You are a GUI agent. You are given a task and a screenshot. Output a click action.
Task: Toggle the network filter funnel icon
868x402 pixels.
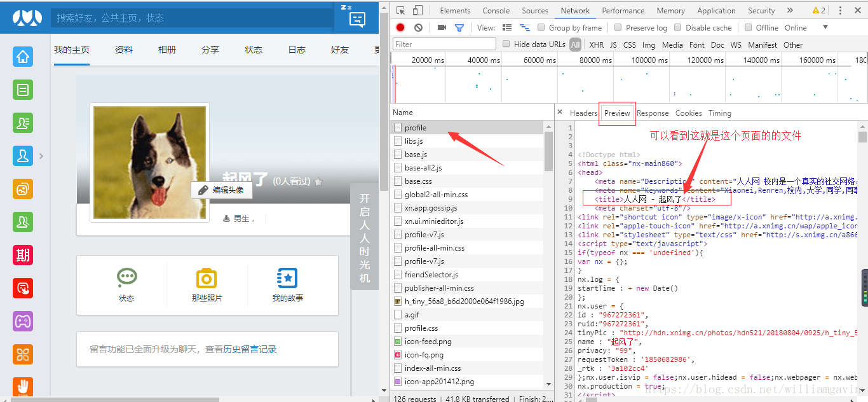[459, 27]
